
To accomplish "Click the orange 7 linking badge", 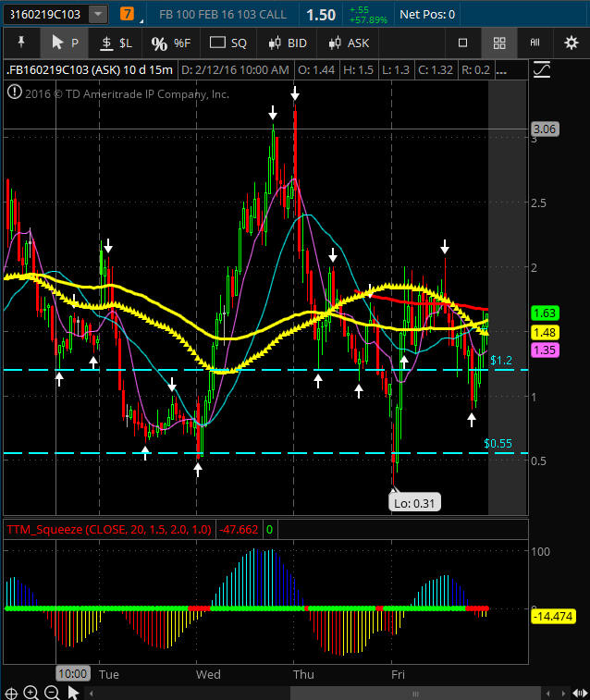I will [127, 15].
